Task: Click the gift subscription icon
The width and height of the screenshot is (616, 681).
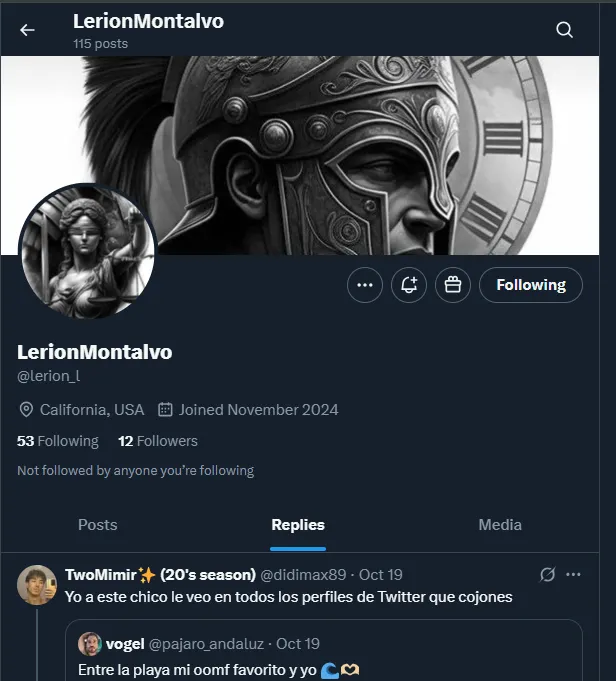Action: (x=452, y=285)
